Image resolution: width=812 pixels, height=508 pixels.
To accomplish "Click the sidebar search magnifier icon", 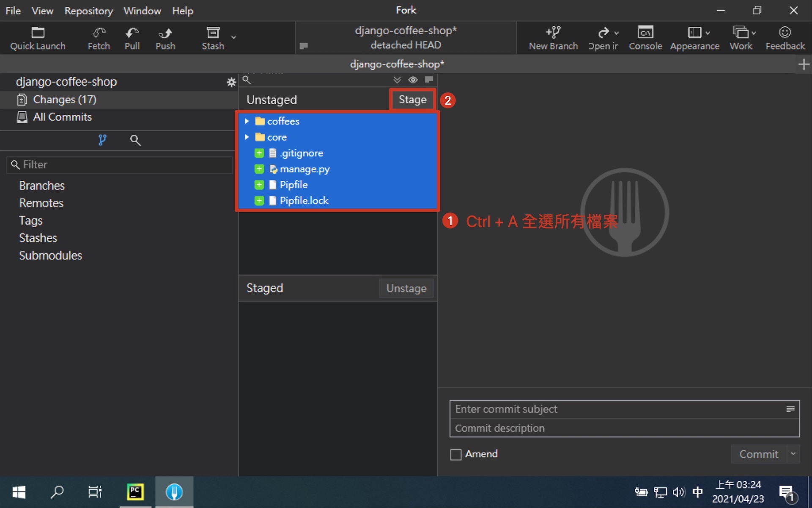I will (135, 140).
